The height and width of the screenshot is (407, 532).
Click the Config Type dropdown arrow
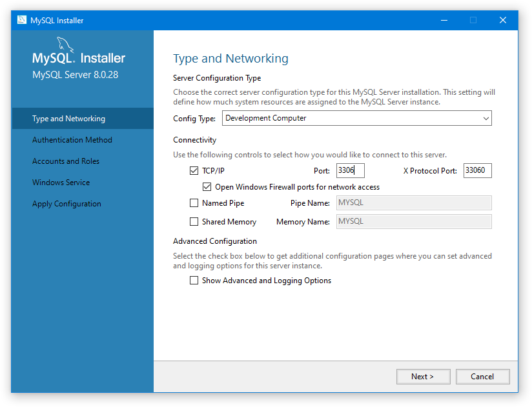[486, 119]
